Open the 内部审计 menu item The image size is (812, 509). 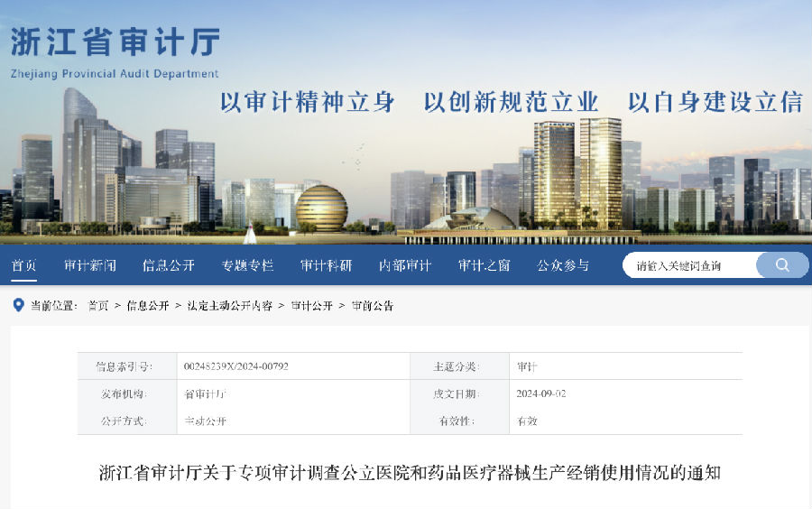point(405,265)
